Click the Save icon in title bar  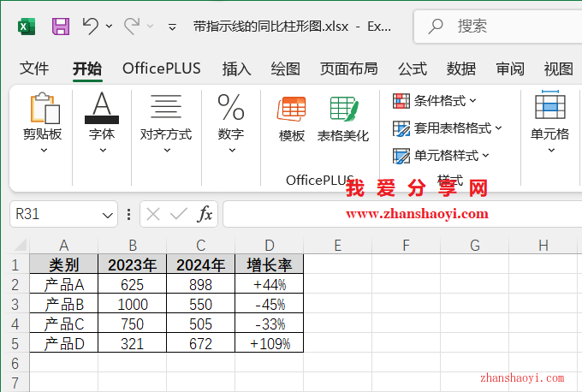click(61, 27)
